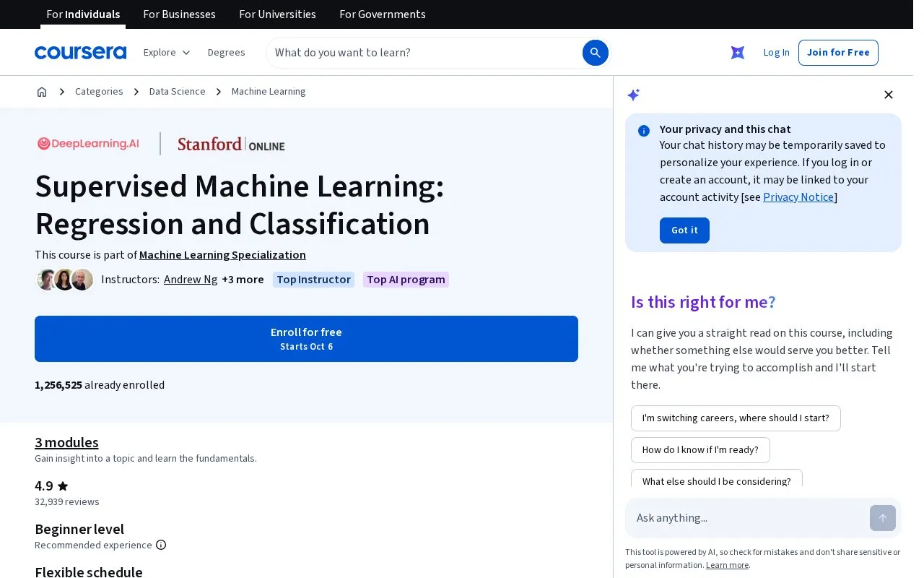
Task: Switch to the For Governments tab
Action: point(383,14)
